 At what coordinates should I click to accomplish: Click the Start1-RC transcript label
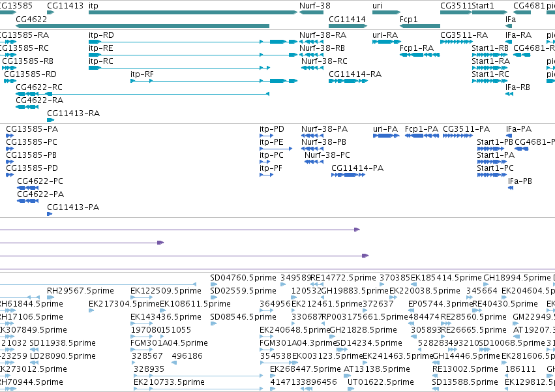click(x=490, y=74)
